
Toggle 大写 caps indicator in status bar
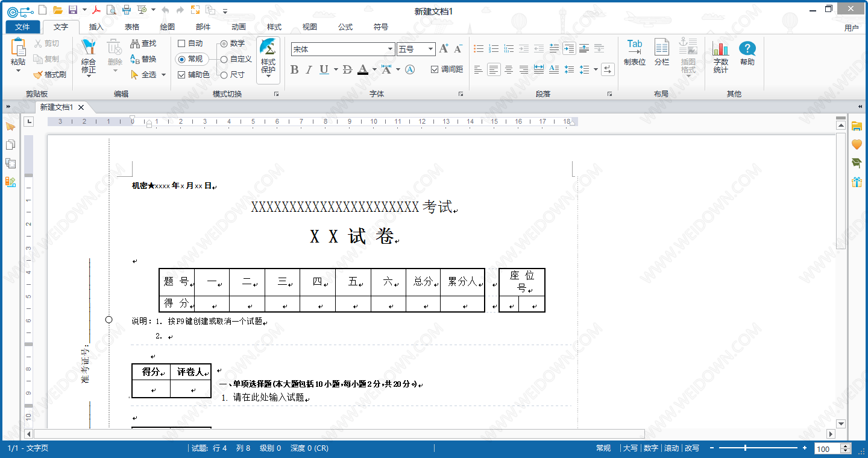coord(630,448)
